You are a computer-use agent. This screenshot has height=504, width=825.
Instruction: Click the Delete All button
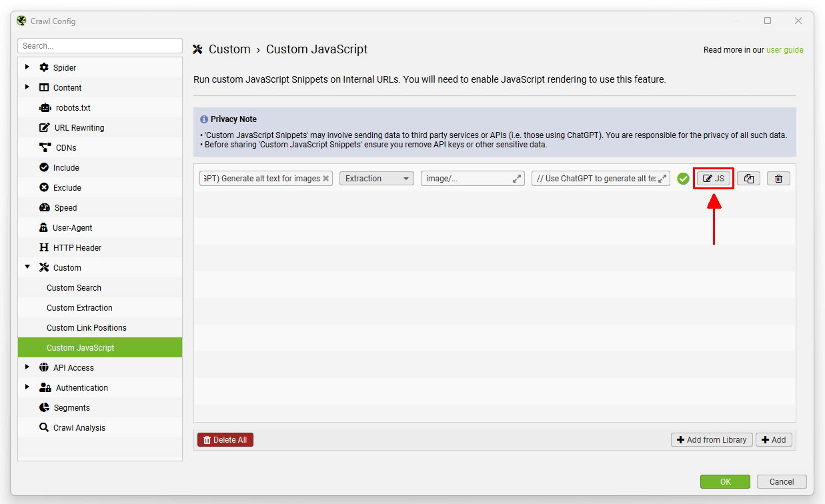point(225,440)
